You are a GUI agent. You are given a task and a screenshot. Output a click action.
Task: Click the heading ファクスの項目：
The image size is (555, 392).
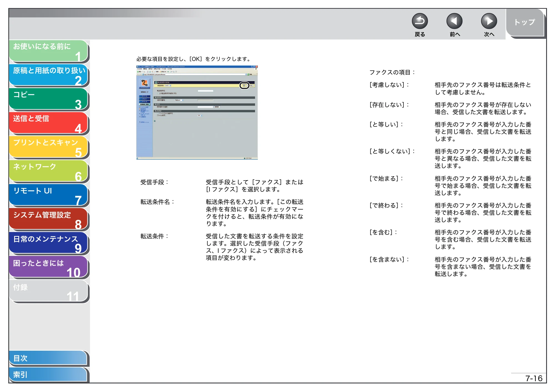(x=392, y=72)
